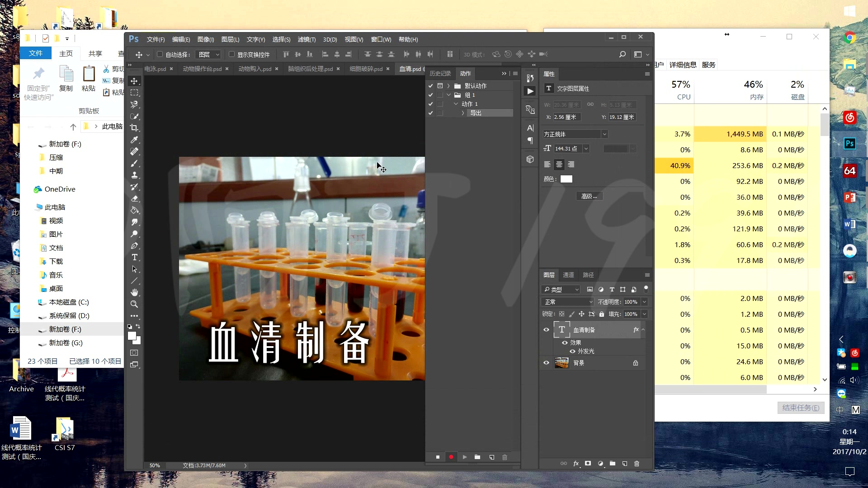Enable the auto-select checkbox

point(160,54)
